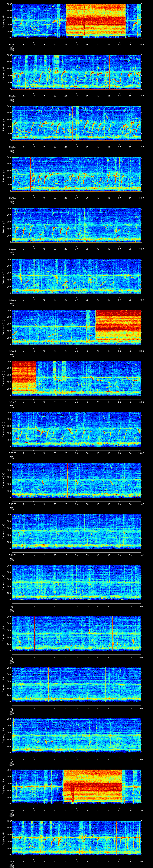Click the '13:13:00' time axis label
Image resolution: width=153 pixels, height=868 pixels.
click(x=12, y=657)
